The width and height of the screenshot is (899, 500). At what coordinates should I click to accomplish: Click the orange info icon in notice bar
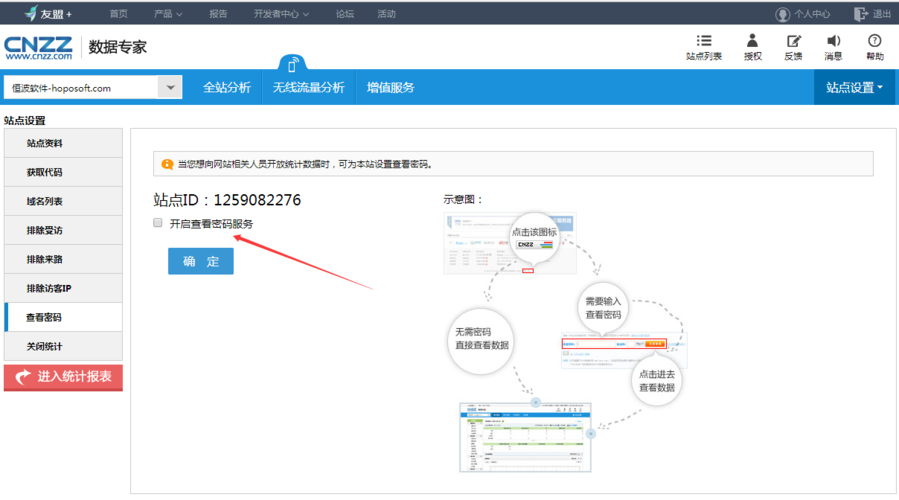(x=167, y=165)
